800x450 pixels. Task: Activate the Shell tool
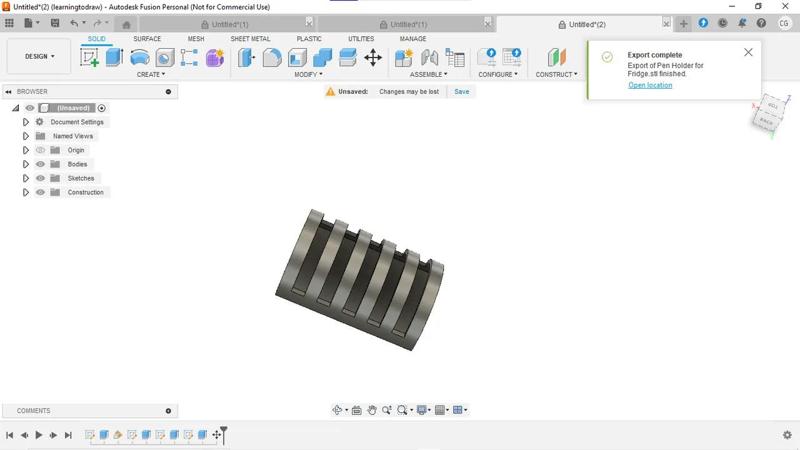point(297,58)
